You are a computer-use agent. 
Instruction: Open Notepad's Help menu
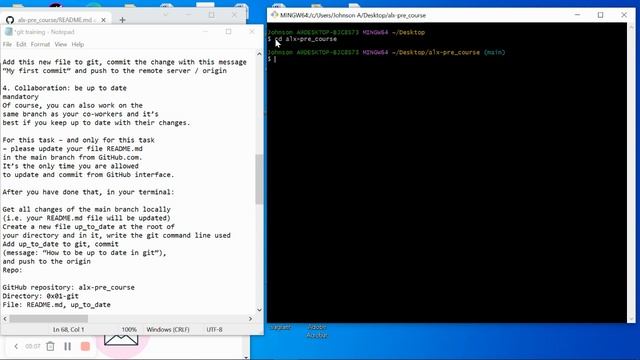coord(78,44)
